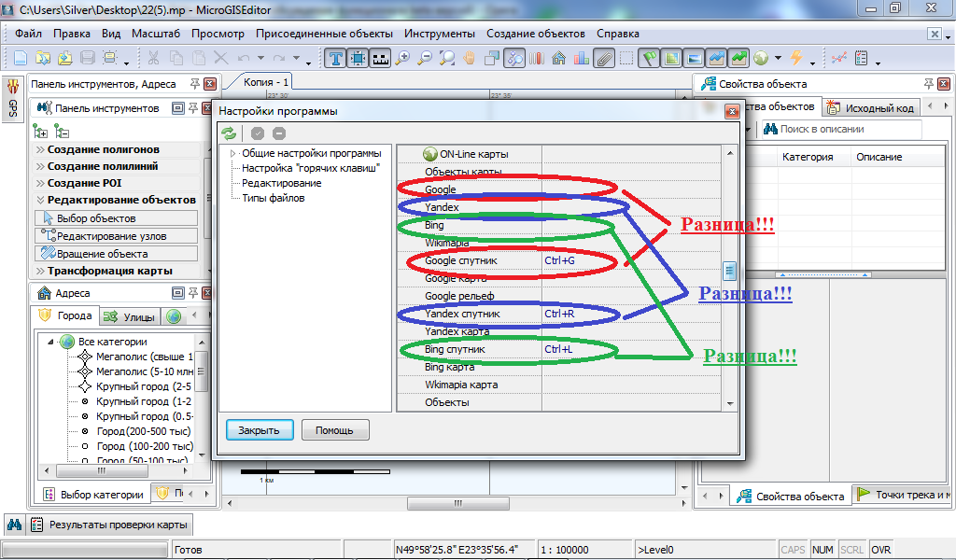Switch to the 'Улицы' tab
The image size is (956, 560).
(x=130, y=316)
